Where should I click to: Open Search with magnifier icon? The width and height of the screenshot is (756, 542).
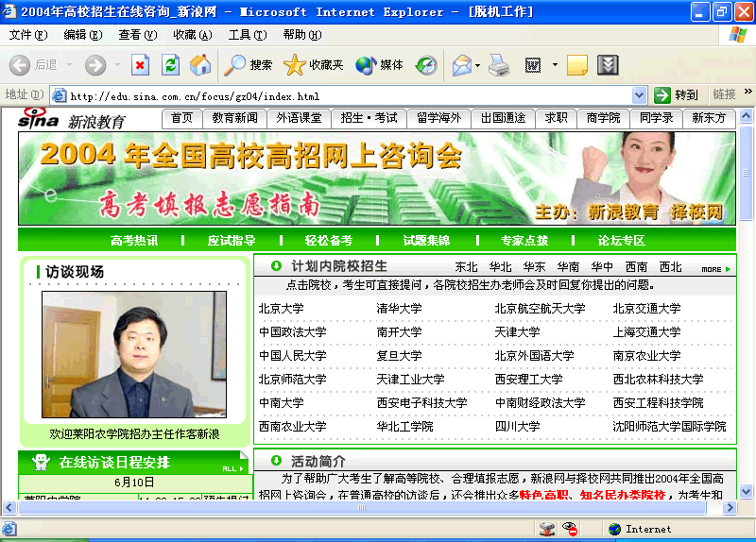point(234,65)
